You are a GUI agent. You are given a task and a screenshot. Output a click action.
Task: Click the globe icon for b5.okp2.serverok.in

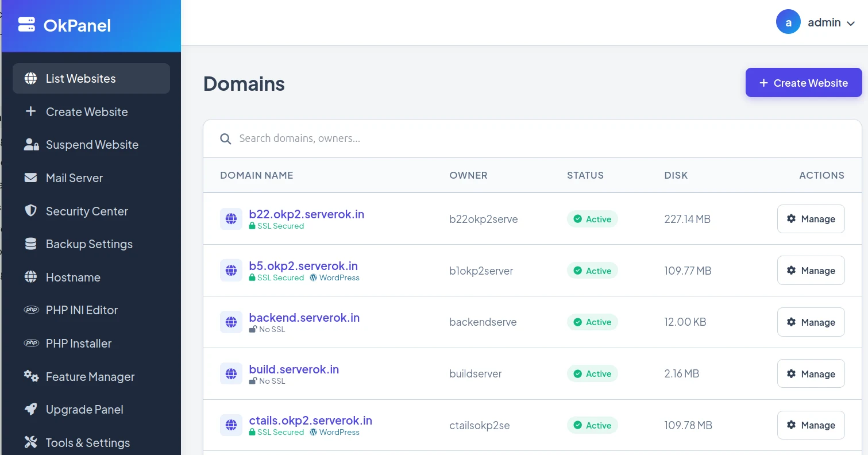(x=231, y=271)
